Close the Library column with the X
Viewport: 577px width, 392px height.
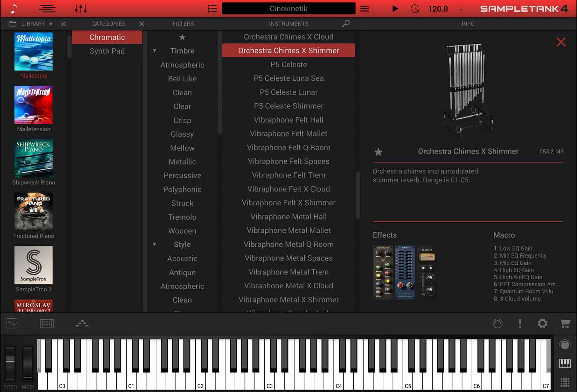pyautogui.click(x=63, y=24)
